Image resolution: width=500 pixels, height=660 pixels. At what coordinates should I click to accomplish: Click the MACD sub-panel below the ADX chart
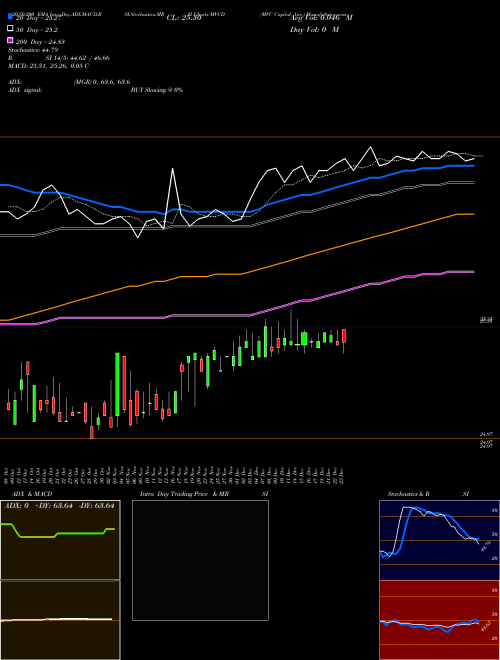pos(60,620)
